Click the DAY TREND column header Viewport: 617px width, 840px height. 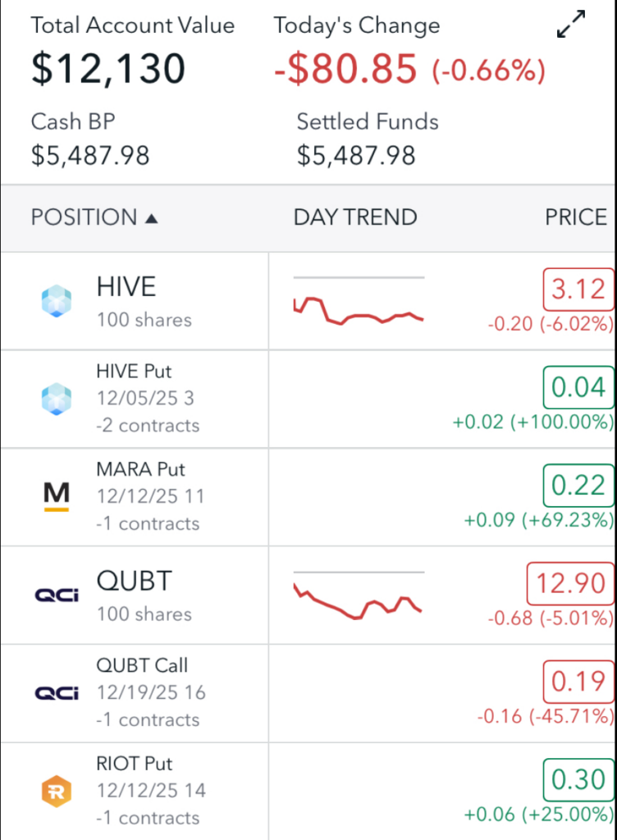(x=355, y=217)
